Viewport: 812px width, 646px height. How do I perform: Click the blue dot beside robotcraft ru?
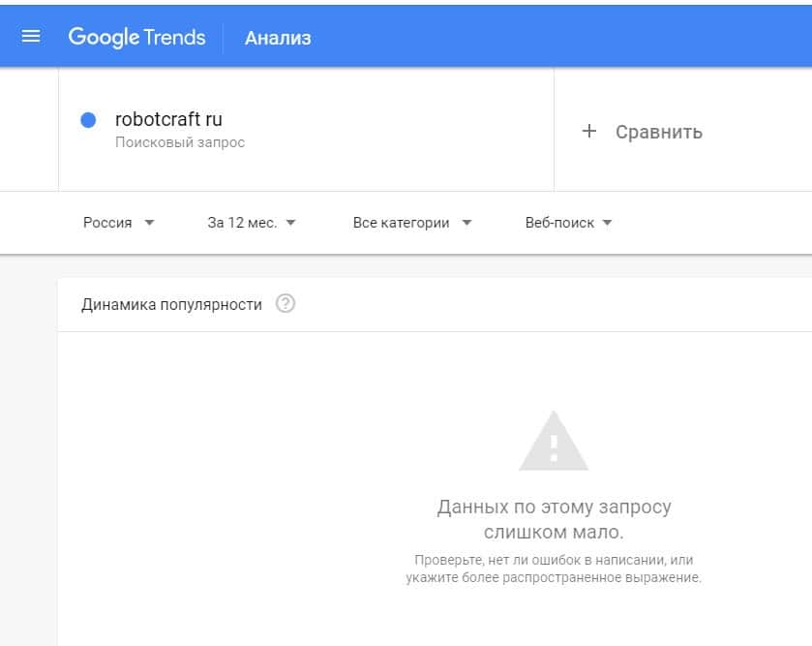click(88, 120)
